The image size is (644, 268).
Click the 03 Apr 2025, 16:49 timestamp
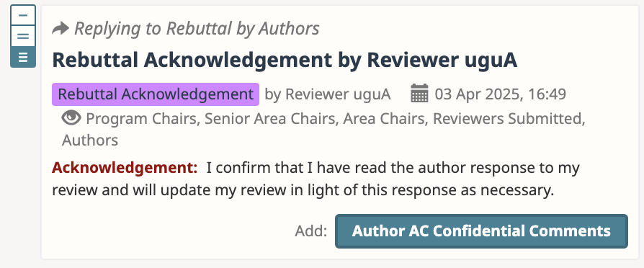coord(500,94)
